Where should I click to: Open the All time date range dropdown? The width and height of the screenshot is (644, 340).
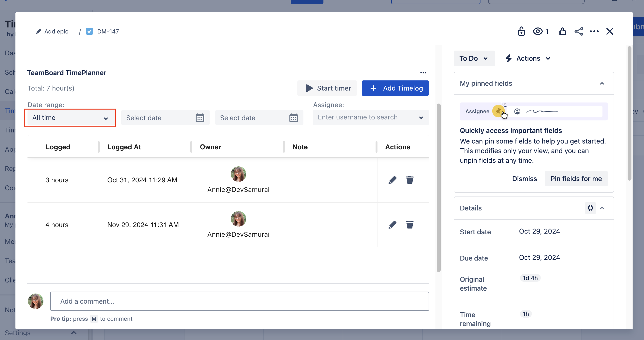click(x=70, y=118)
